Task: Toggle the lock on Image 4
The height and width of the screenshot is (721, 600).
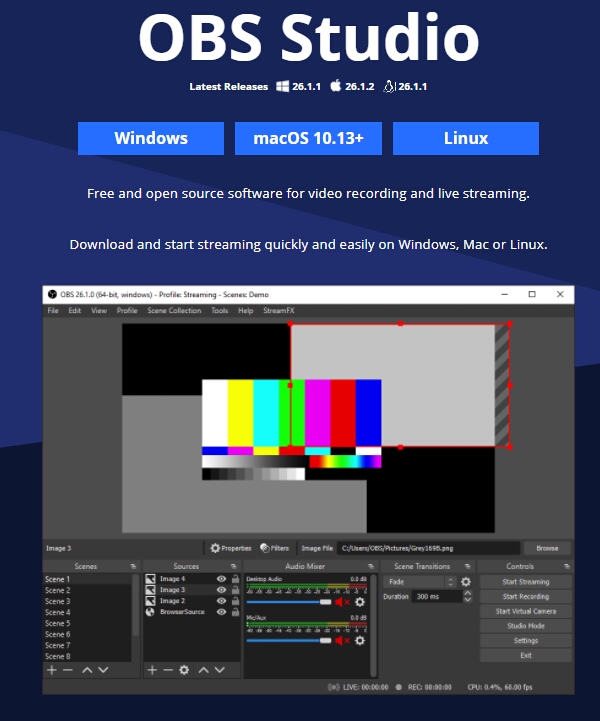Action: [235, 579]
